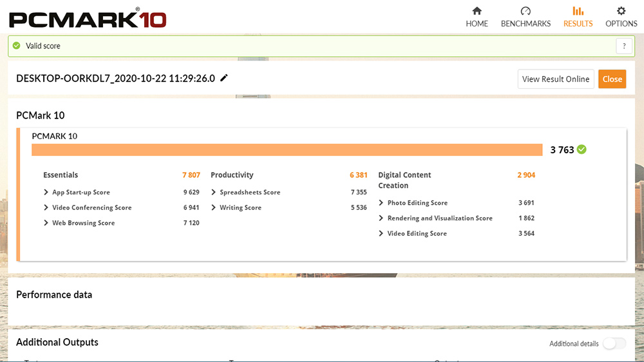Click the pencil icon to rename result

(x=224, y=78)
